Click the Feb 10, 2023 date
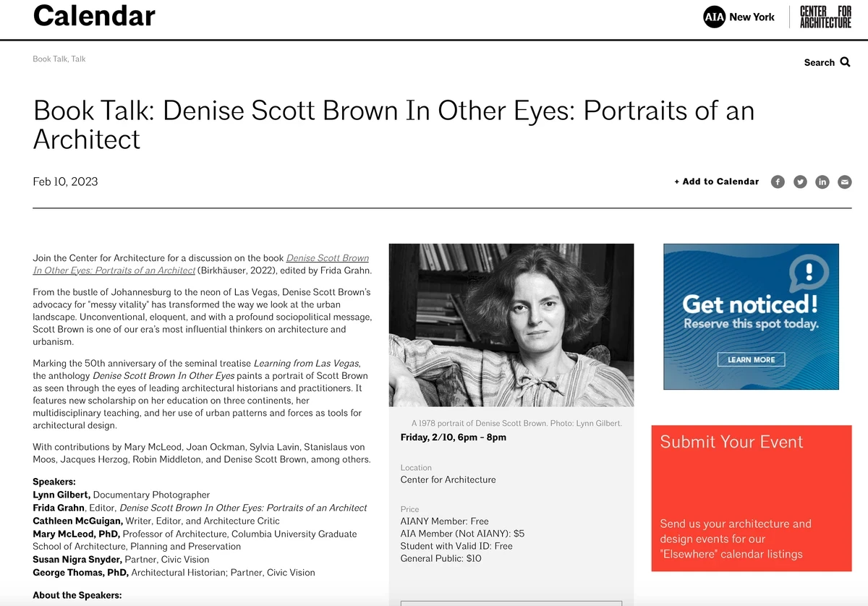Image resolution: width=868 pixels, height=606 pixels. point(65,182)
